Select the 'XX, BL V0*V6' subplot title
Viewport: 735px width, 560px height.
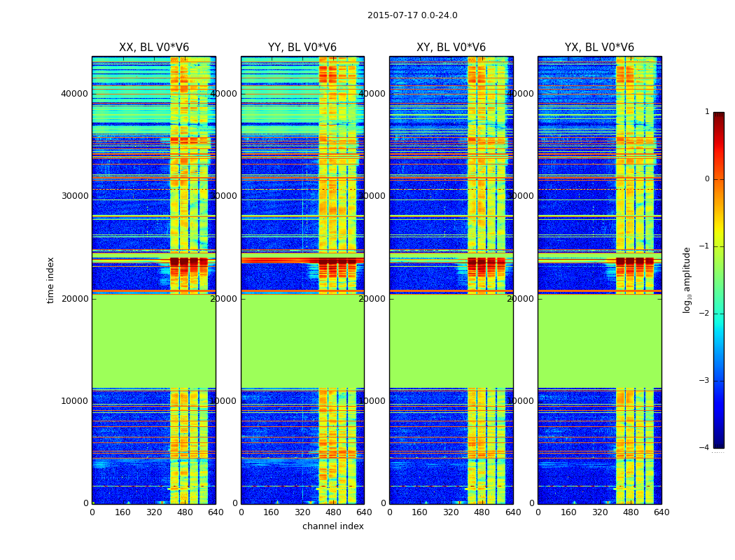point(153,48)
